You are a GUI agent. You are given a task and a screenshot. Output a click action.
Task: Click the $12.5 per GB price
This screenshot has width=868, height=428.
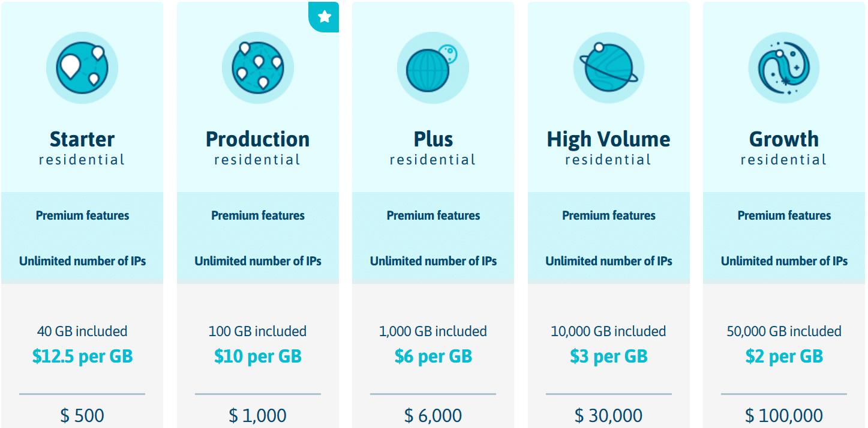pyautogui.click(x=82, y=357)
